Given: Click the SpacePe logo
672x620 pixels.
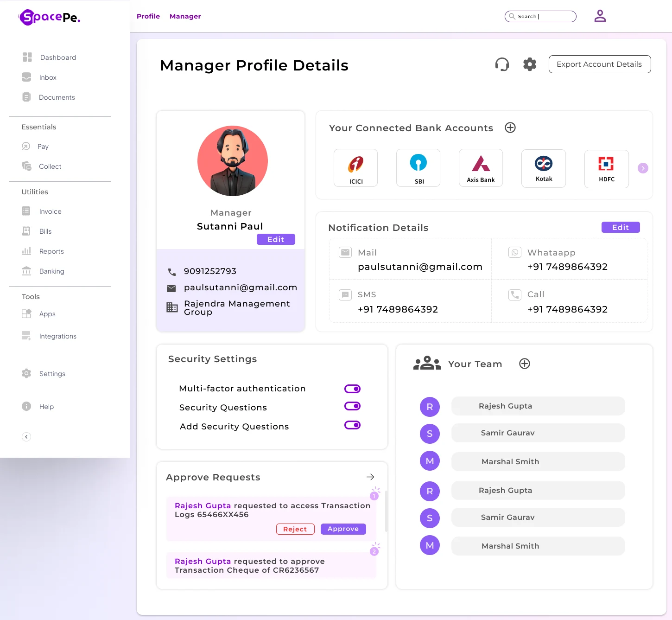Looking at the screenshot, I should point(50,17).
